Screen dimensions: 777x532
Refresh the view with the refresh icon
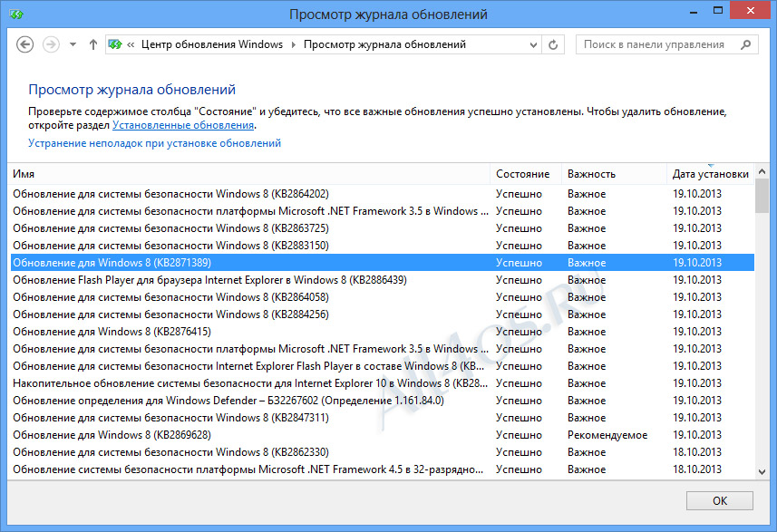[553, 44]
